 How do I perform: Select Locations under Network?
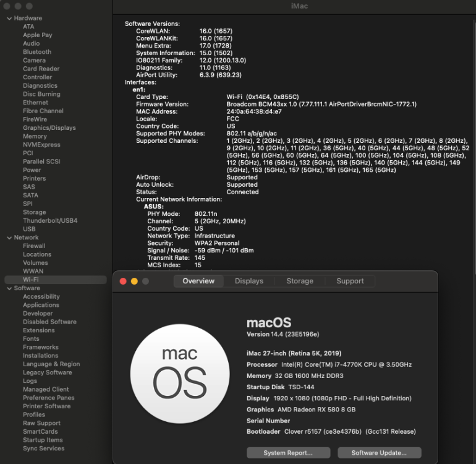(37, 254)
